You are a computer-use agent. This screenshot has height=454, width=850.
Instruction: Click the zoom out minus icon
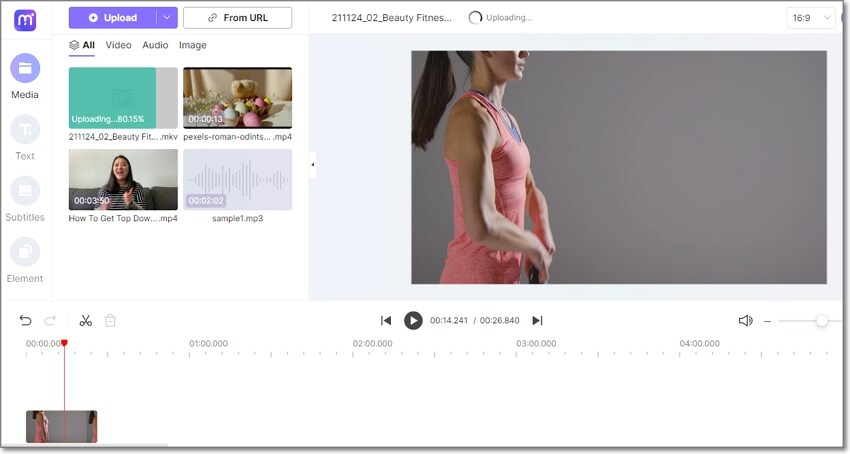(768, 321)
